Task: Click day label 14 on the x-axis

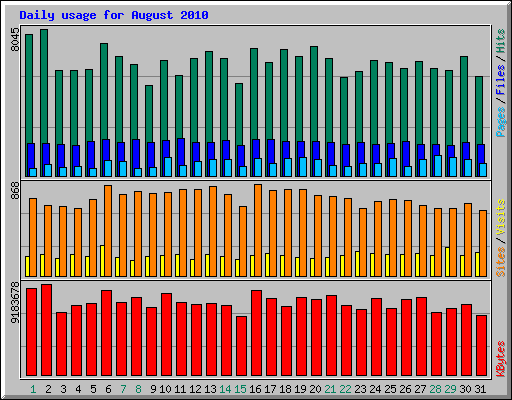Action: coord(225,389)
